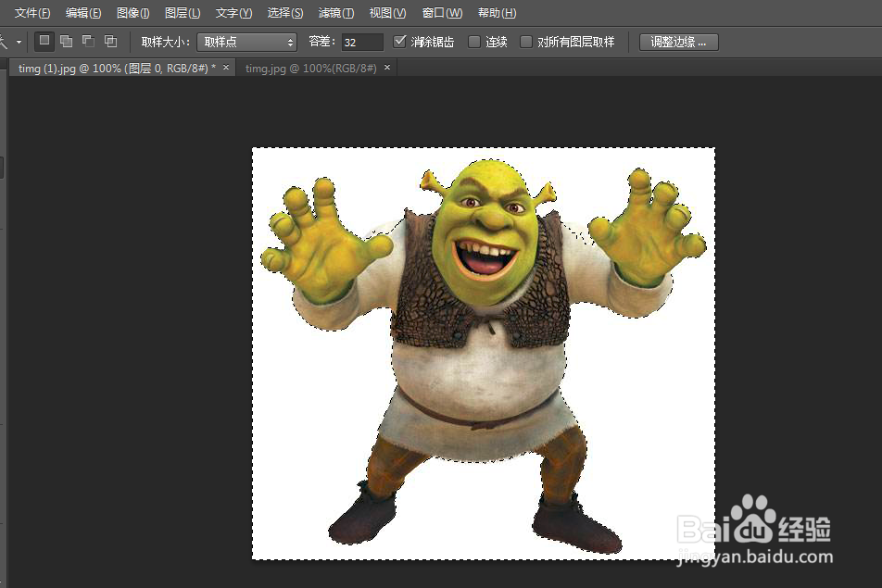Select the New Selection mode icon
Image resolution: width=882 pixels, height=588 pixels.
[44, 41]
